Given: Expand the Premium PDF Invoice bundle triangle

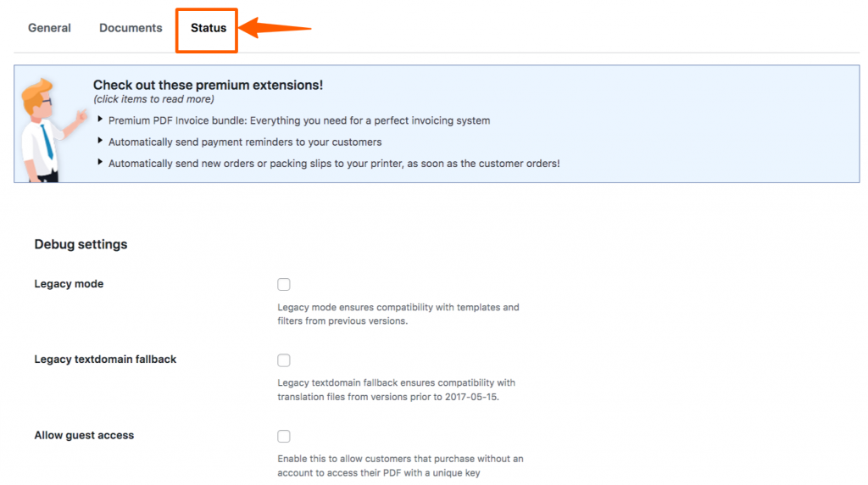Looking at the screenshot, I should click(100, 119).
